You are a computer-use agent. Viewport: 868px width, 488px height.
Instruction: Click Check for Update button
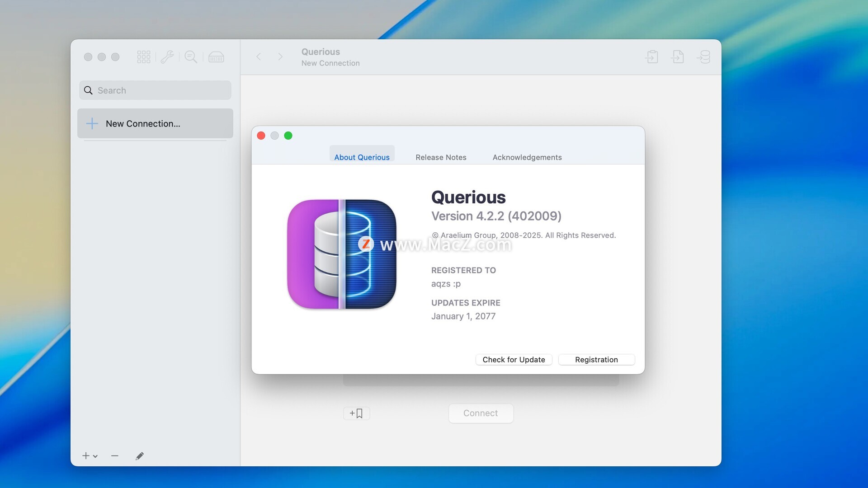(514, 360)
